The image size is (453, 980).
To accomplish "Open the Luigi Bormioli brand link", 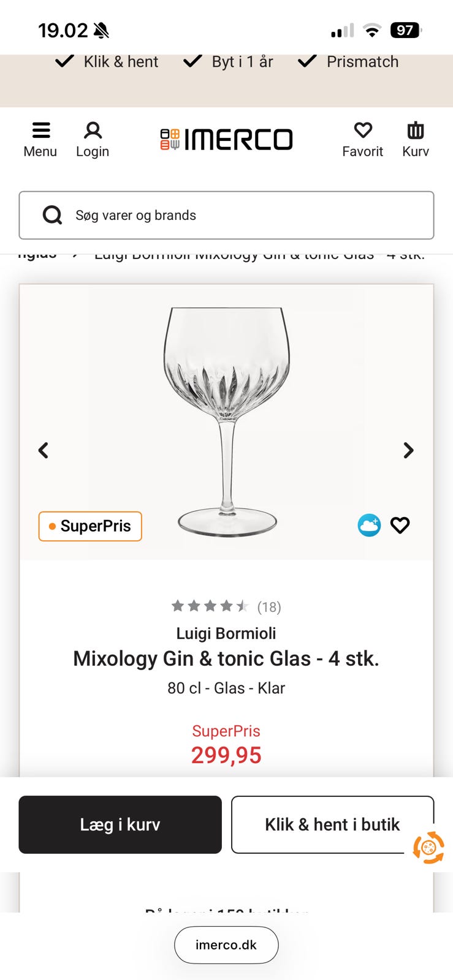I will point(226,633).
